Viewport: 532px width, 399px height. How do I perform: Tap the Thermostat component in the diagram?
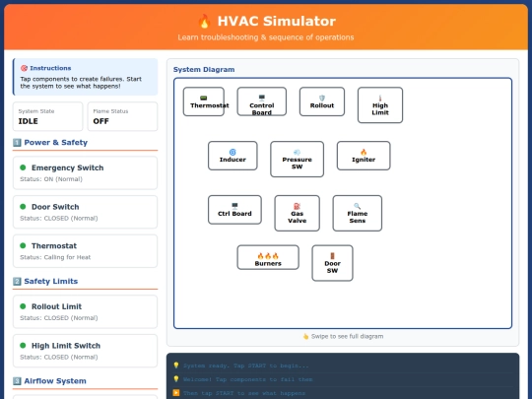pyautogui.click(x=204, y=101)
